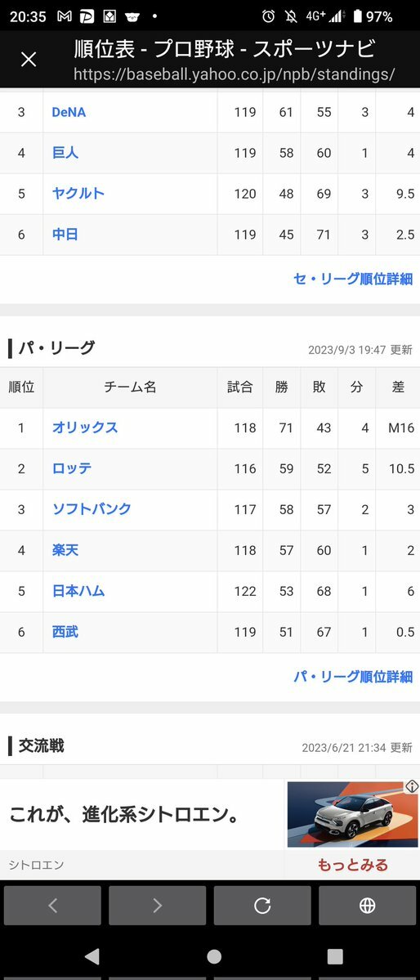Open the 西武 team link
Screen dimensions: 420x980
coord(65,632)
